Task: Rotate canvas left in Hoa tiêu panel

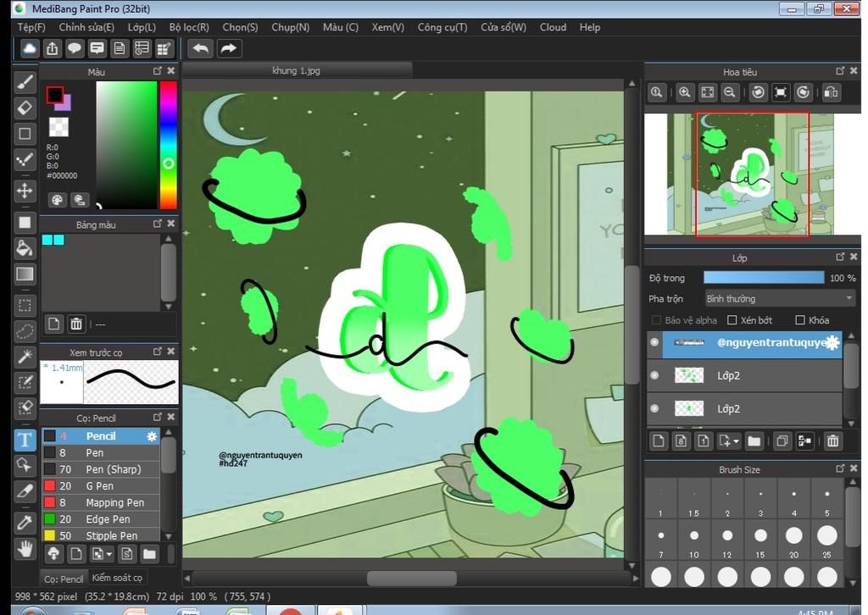Action: 759,92
